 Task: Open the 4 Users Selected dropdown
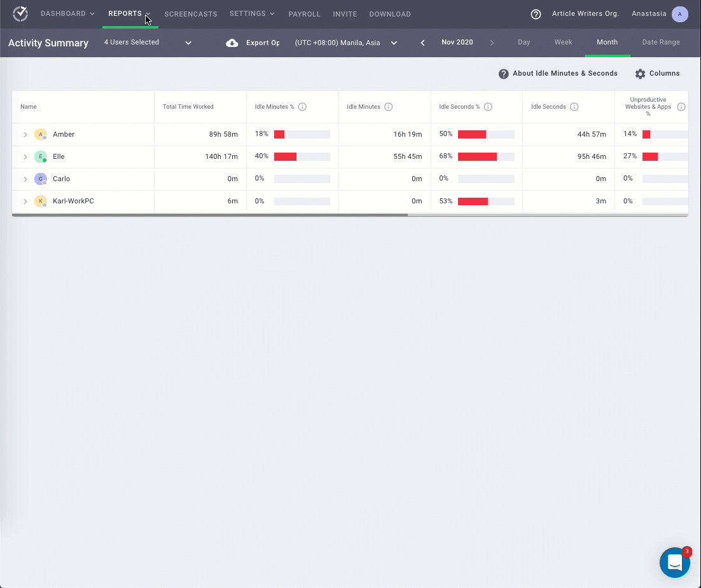148,43
